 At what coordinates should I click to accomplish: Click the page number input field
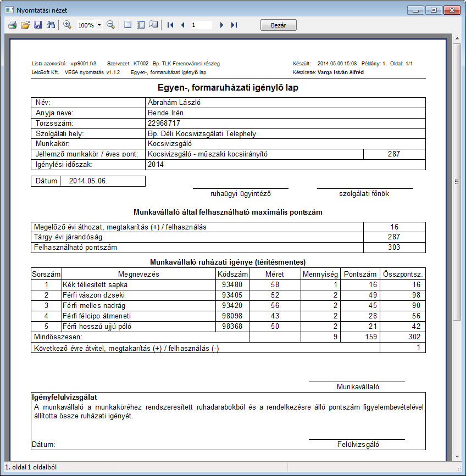(202, 25)
